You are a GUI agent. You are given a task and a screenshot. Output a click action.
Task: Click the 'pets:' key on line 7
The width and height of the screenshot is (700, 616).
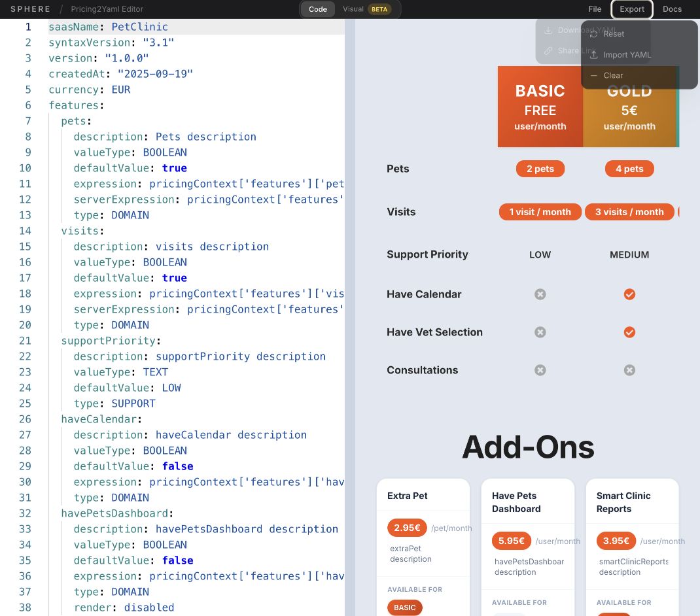(x=76, y=121)
